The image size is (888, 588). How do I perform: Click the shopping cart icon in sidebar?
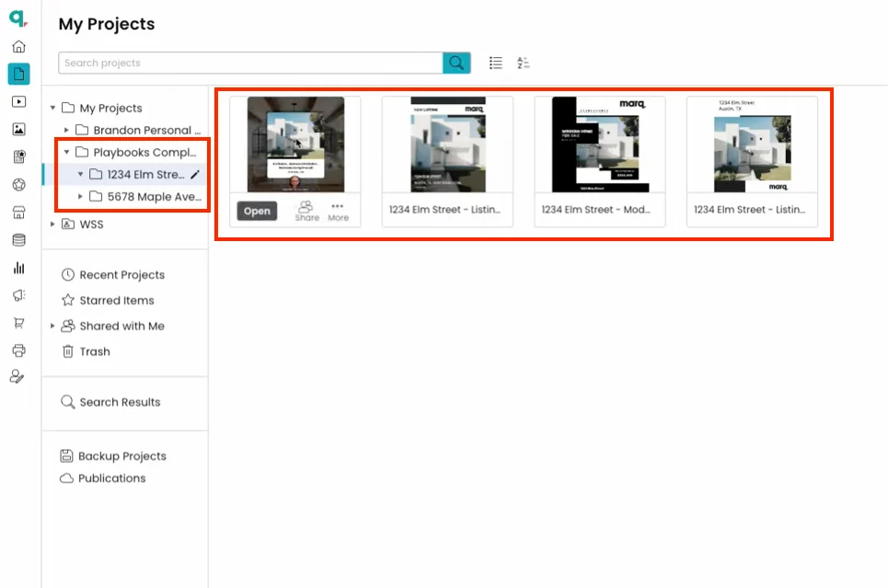click(x=18, y=323)
